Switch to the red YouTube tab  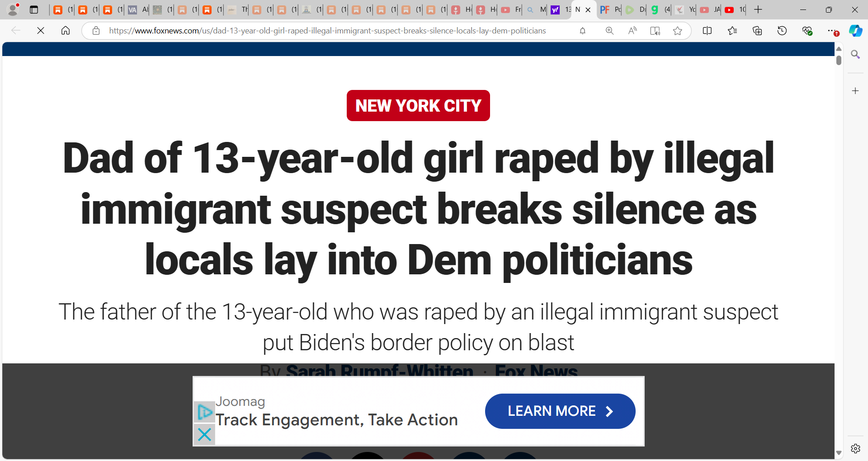734,9
